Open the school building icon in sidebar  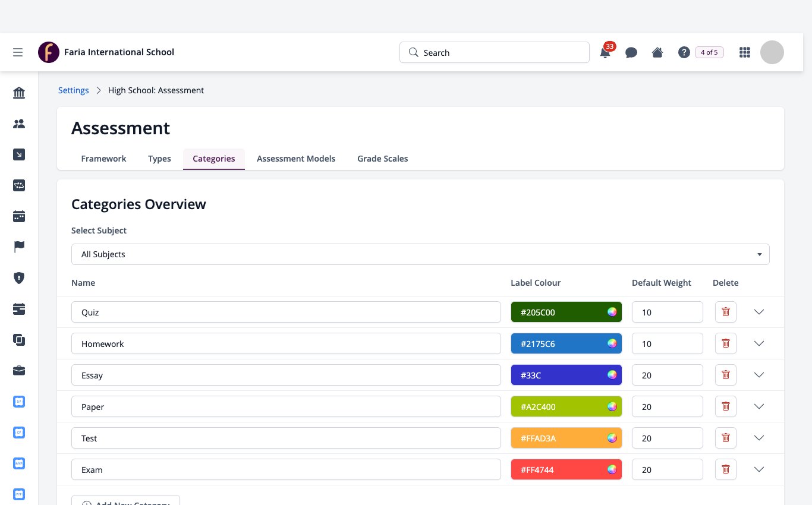(19, 93)
